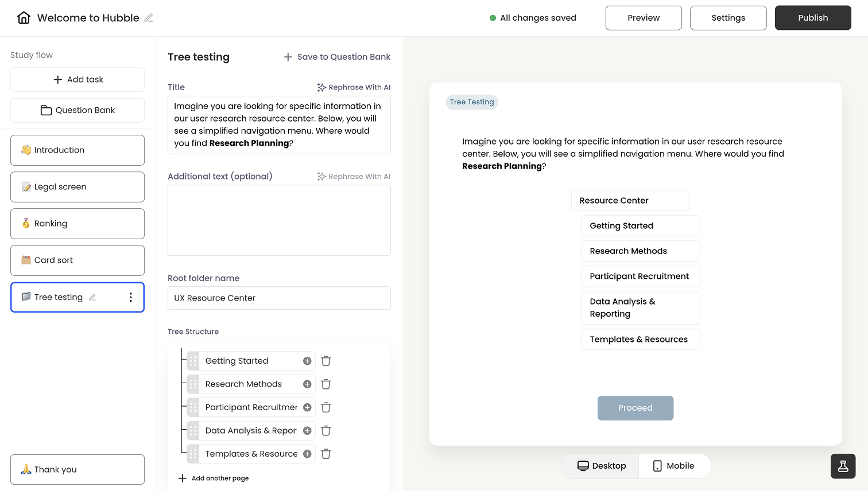Click Add task in the sidebar

(x=77, y=79)
